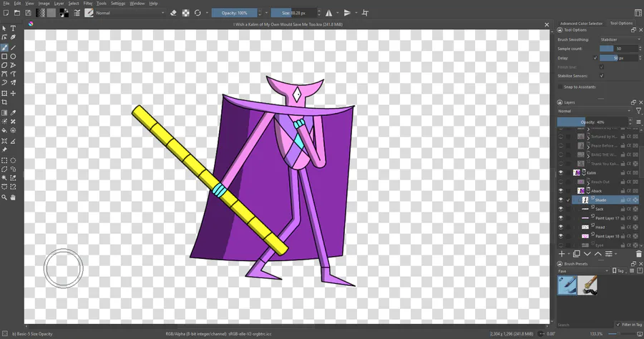Select the Ellipse shape tool
The width and height of the screenshot is (644, 339).
13,56
